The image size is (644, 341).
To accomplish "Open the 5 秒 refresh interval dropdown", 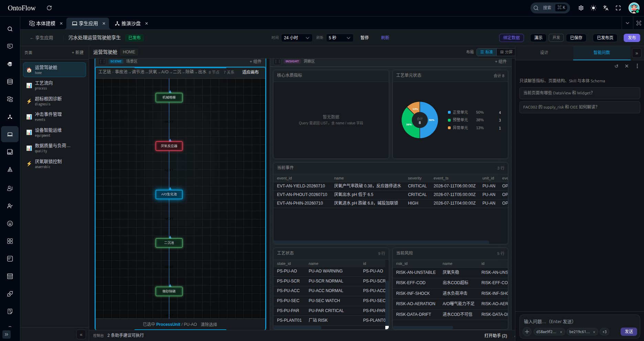I will coord(340,38).
